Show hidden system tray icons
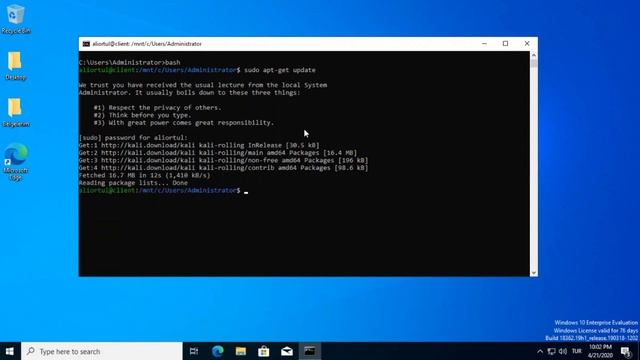Screen dimensions: 640x360 [x=540, y=351]
